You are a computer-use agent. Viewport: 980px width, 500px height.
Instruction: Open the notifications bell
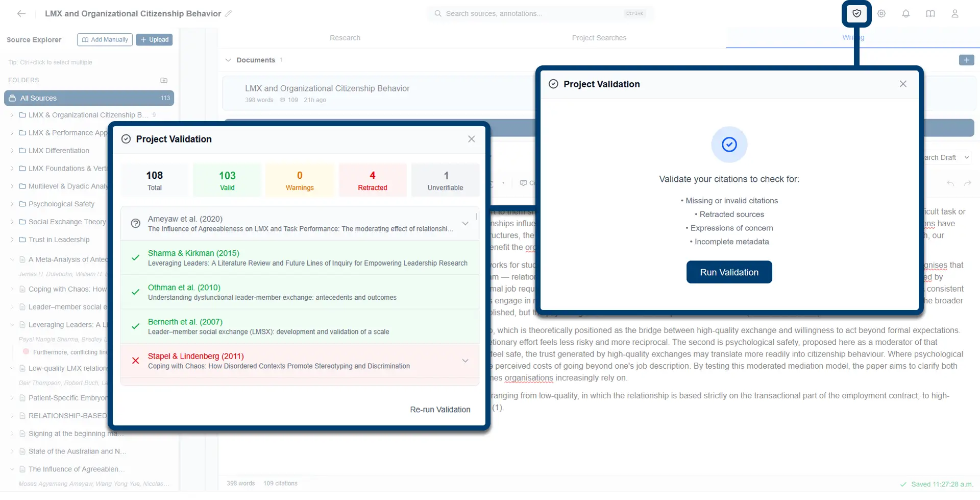click(x=906, y=14)
